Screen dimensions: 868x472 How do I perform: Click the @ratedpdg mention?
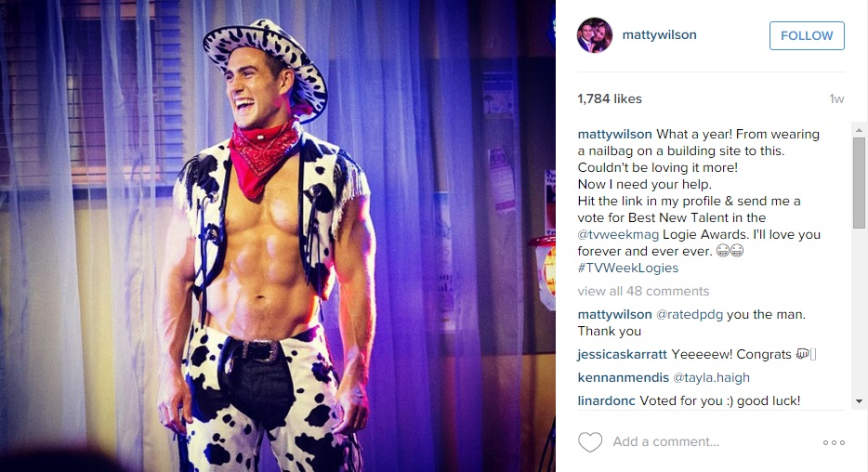click(690, 314)
